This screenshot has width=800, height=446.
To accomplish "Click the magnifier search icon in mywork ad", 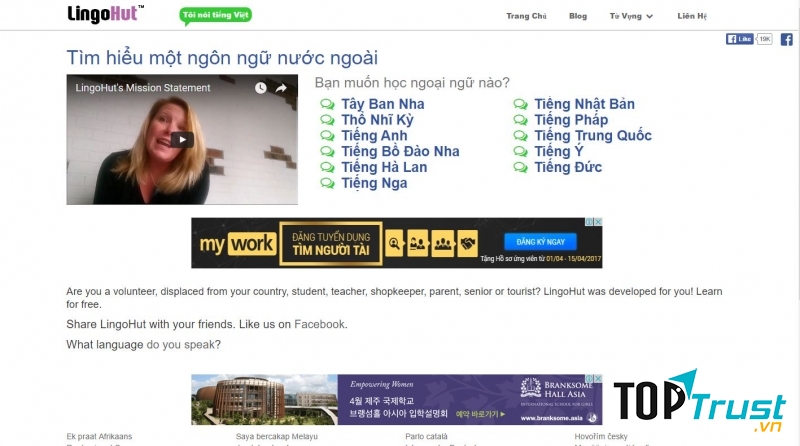I will point(394,244).
